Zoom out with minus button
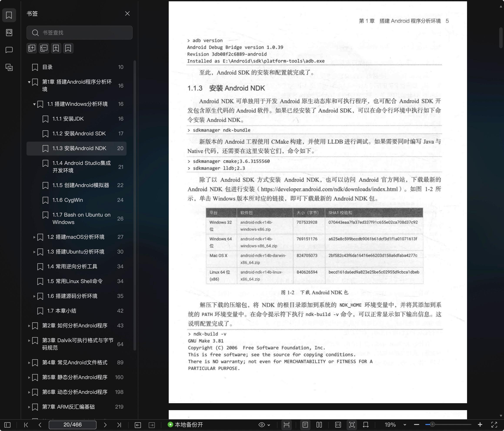 (x=416, y=425)
